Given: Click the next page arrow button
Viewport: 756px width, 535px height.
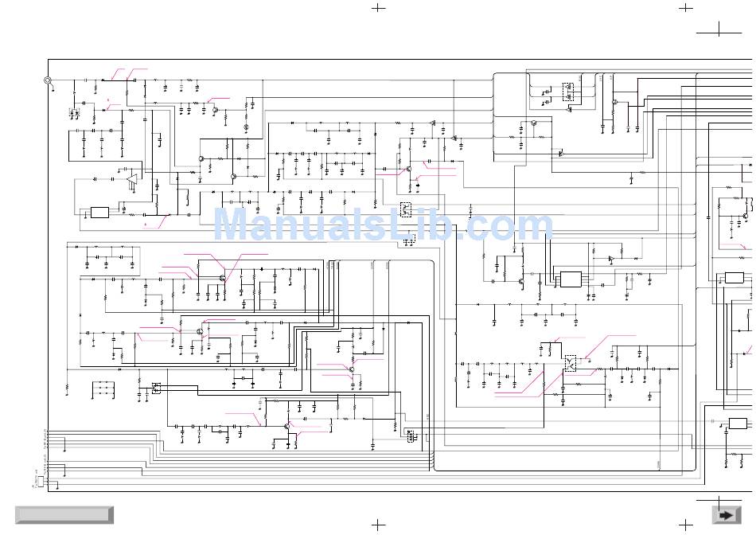Looking at the screenshot, I should pos(724,515).
